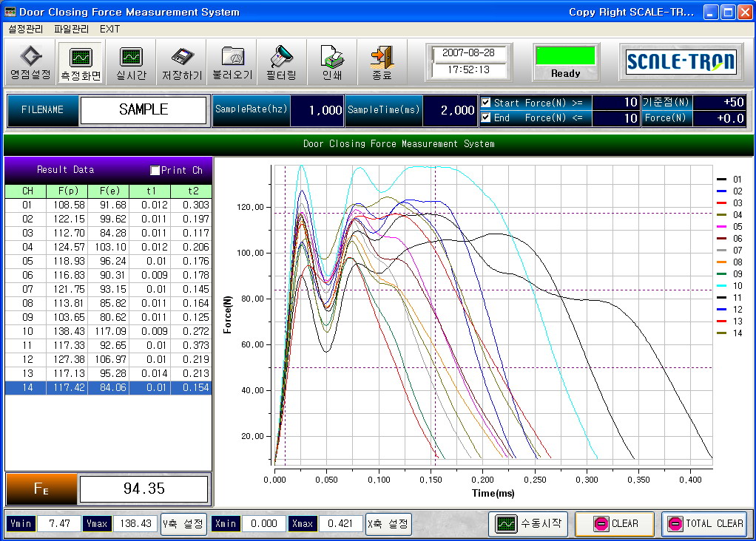Screen dimensions: 756x541
Task: Open the 파일관리 menu
Action: coord(71,29)
